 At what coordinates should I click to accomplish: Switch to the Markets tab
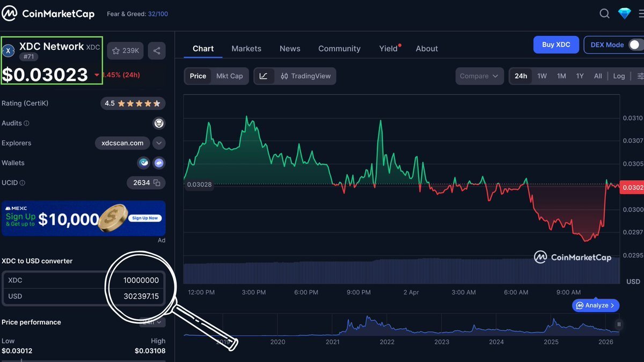(246, 49)
